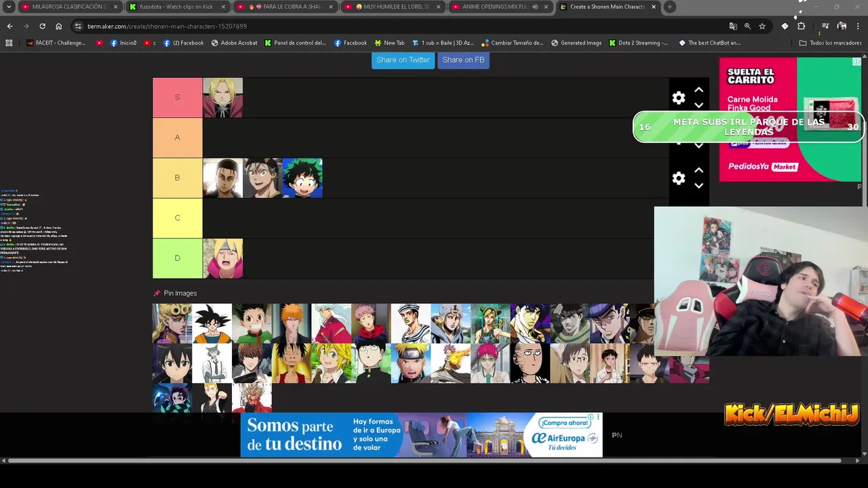Click Share on Twitter button
868x488 pixels.
click(403, 60)
